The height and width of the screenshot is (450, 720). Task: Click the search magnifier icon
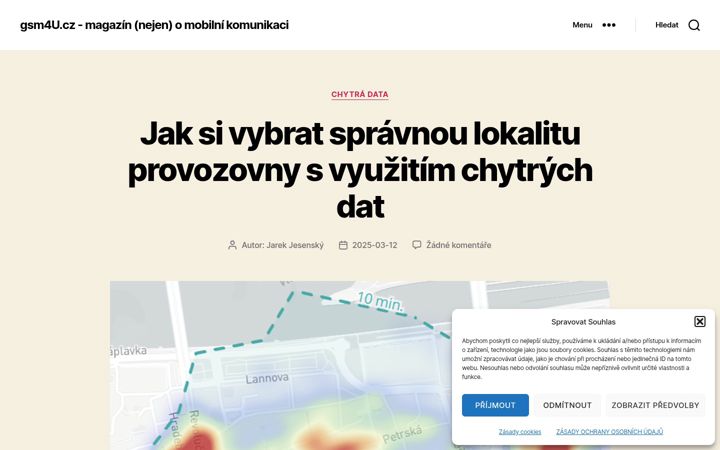[694, 25]
